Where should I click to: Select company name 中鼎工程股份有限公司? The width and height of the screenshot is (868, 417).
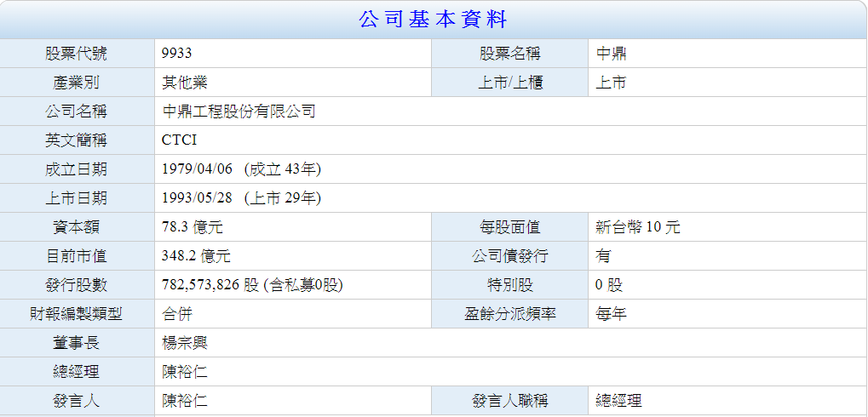(x=239, y=111)
